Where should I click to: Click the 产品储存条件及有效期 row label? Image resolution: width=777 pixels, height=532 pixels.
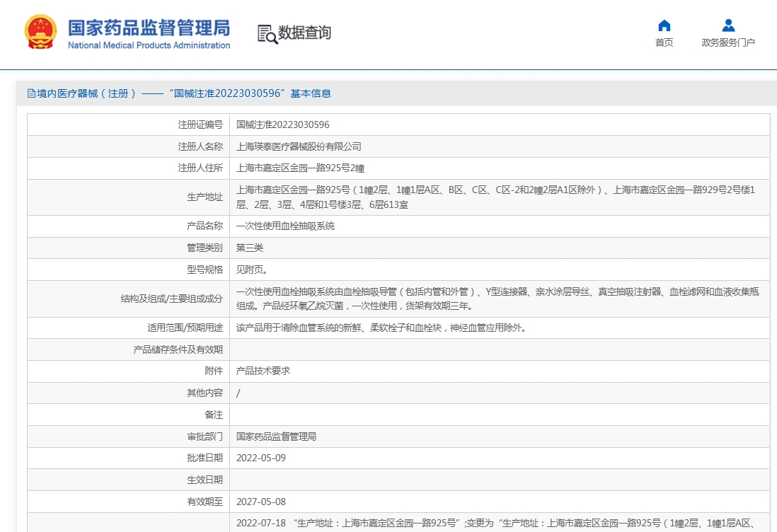click(x=178, y=349)
